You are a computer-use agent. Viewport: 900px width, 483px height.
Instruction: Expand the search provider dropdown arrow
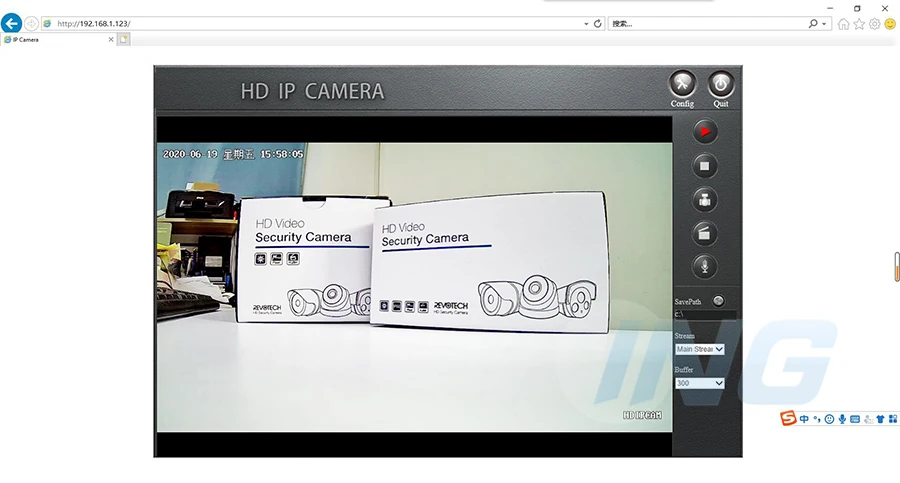point(824,24)
